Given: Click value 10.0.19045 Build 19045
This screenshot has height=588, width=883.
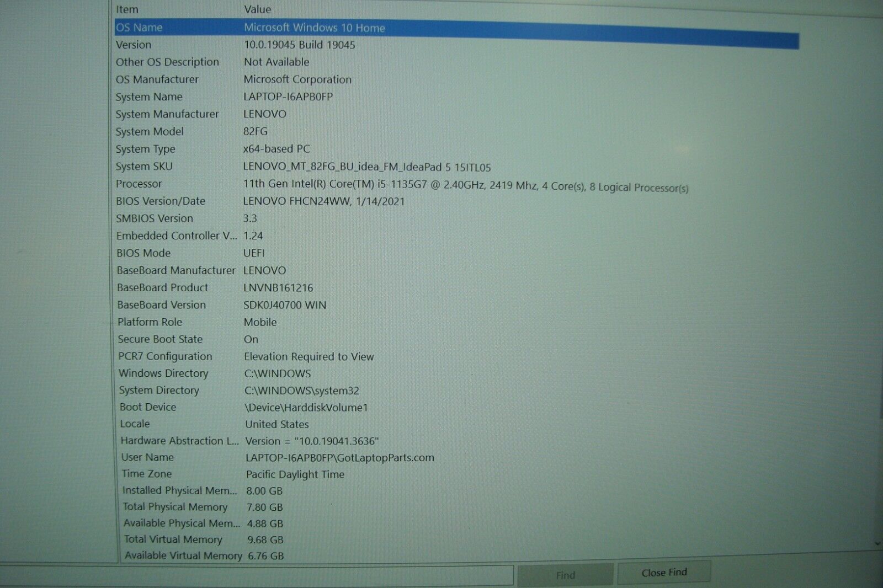Looking at the screenshot, I should pyautogui.click(x=300, y=45).
